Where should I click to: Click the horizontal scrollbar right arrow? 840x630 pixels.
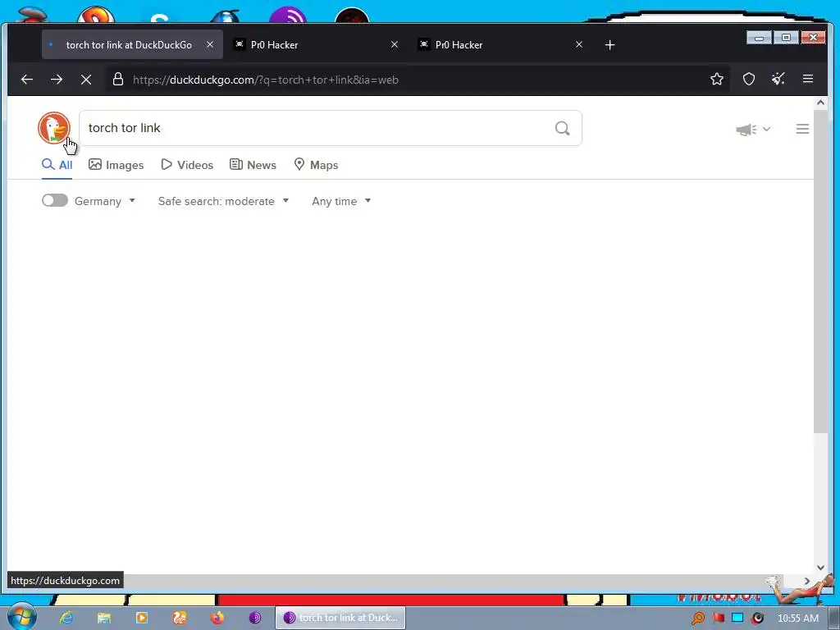pos(807,581)
